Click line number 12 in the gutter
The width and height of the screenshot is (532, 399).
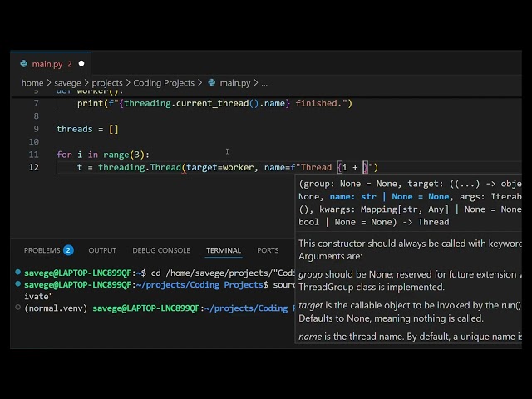pyautogui.click(x=33, y=167)
